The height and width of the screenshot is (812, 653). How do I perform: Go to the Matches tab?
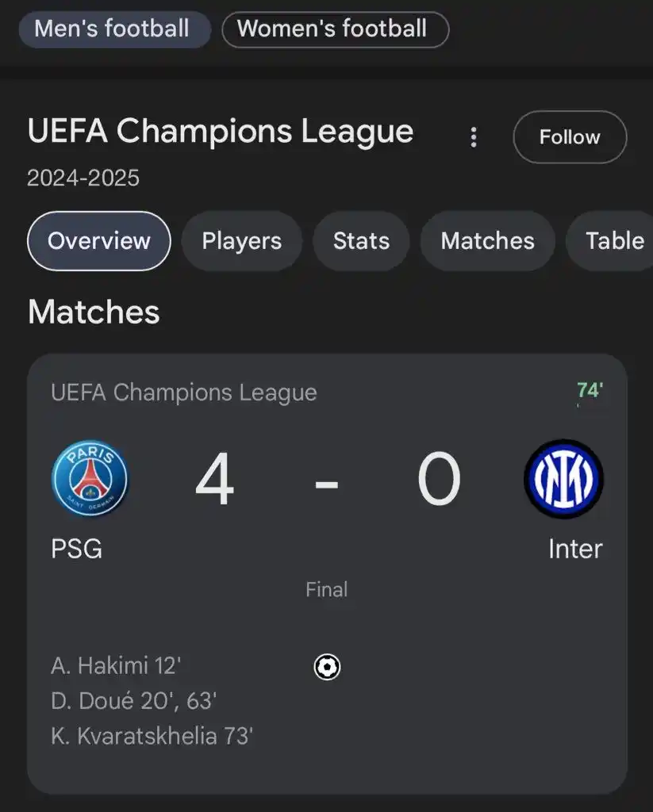487,241
